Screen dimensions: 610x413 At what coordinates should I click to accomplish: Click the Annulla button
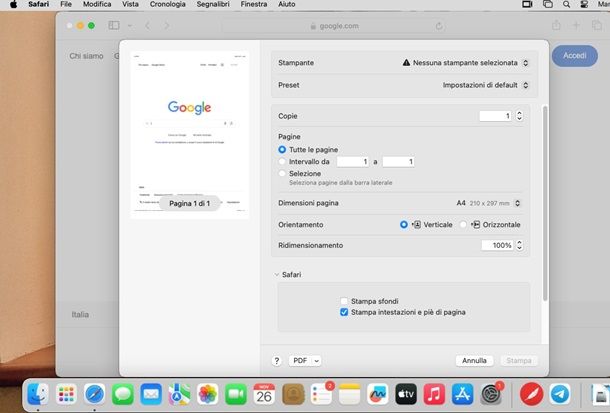click(474, 361)
